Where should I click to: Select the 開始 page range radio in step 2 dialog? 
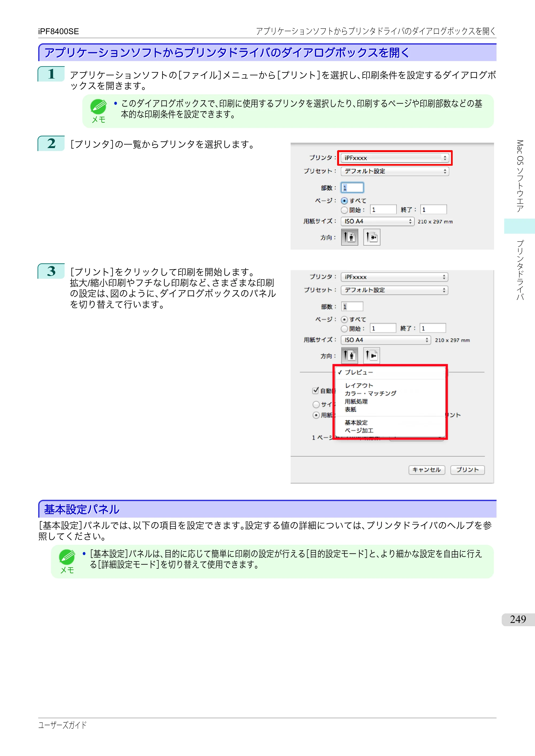345,210
